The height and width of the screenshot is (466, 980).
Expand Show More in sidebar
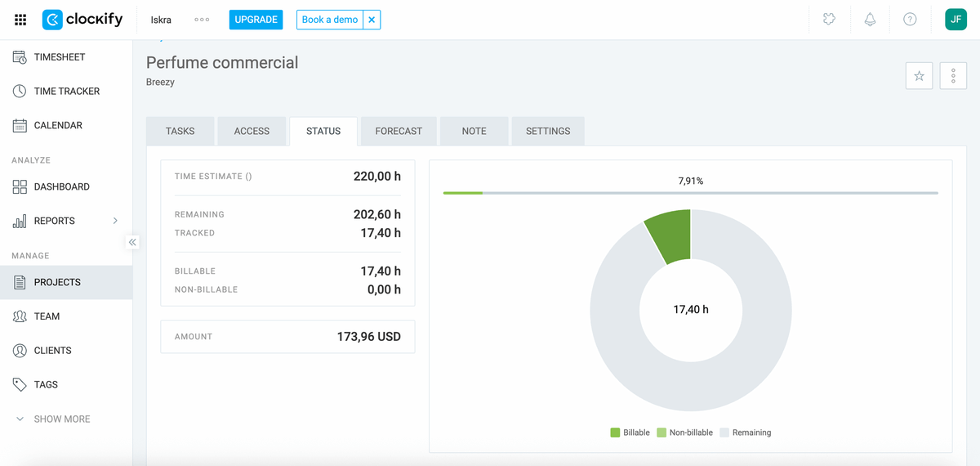tap(53, 419)
